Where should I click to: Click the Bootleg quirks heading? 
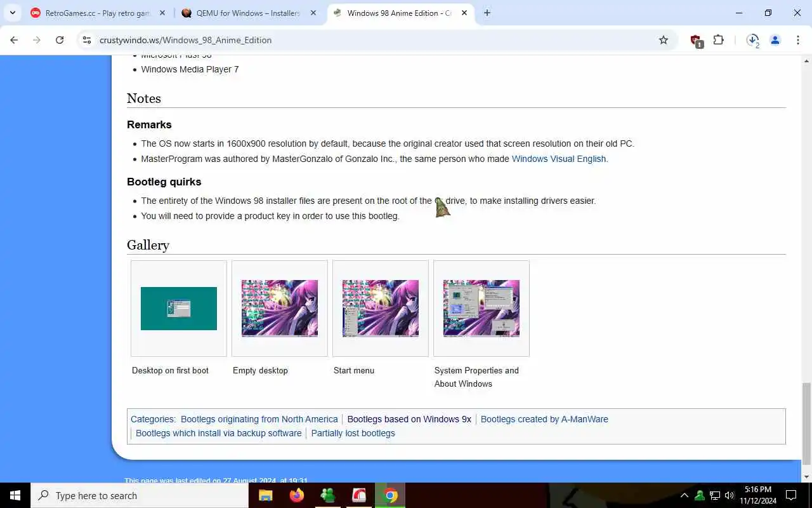[x=164, y=182]
